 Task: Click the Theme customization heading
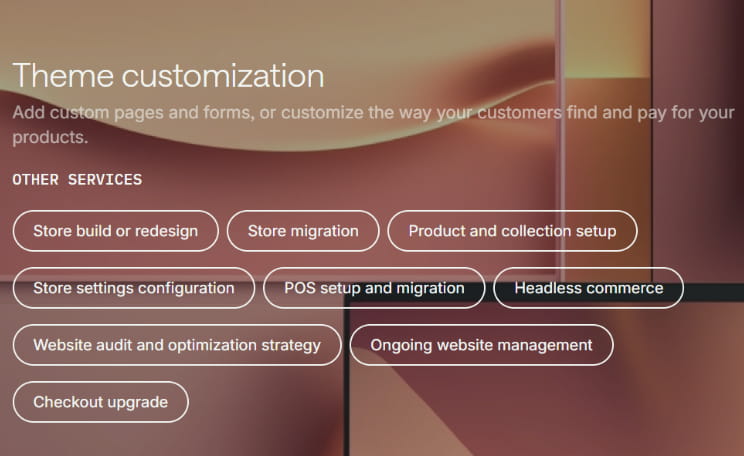click(x=168, y=76)
